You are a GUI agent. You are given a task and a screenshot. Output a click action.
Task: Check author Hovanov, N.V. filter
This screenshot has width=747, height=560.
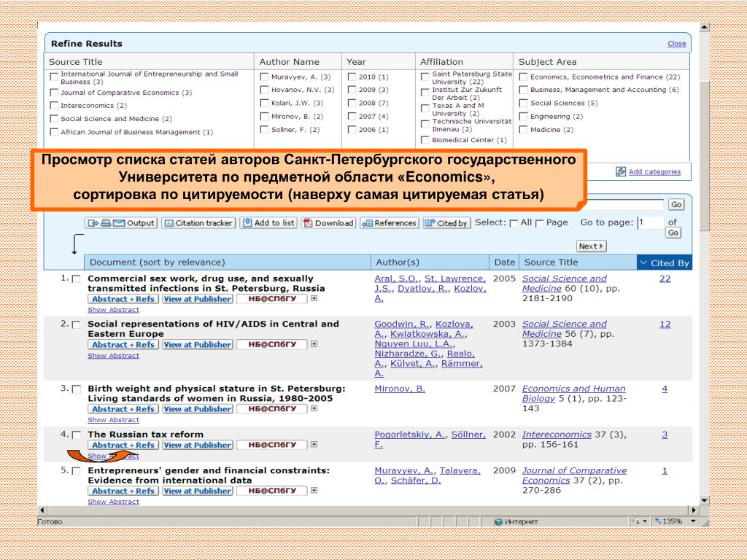pos(264,90)
